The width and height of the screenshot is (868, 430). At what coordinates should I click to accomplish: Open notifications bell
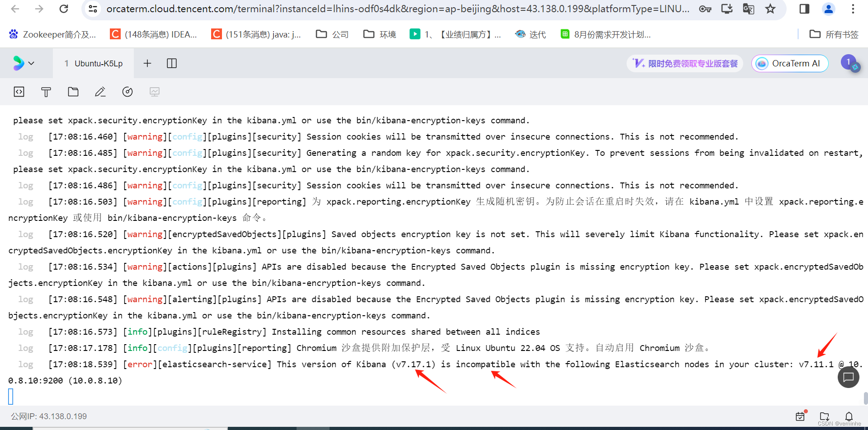[x=849, y=416]
